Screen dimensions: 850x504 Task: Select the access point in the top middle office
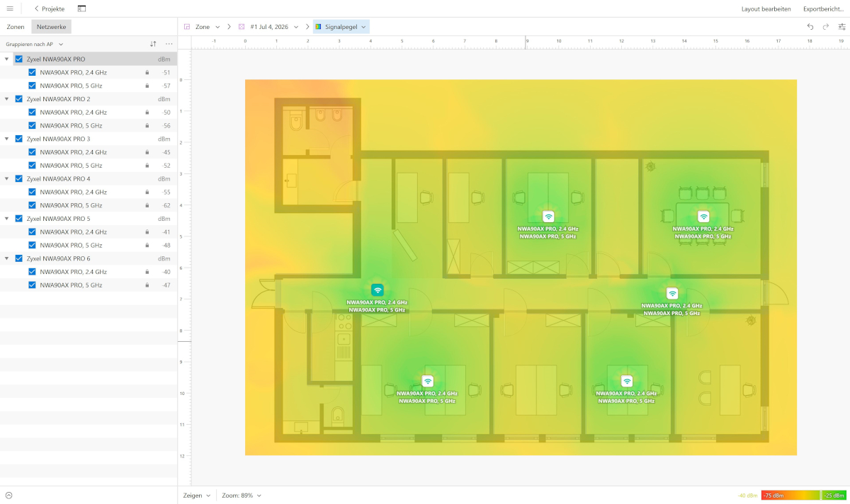tap(548, 217)
